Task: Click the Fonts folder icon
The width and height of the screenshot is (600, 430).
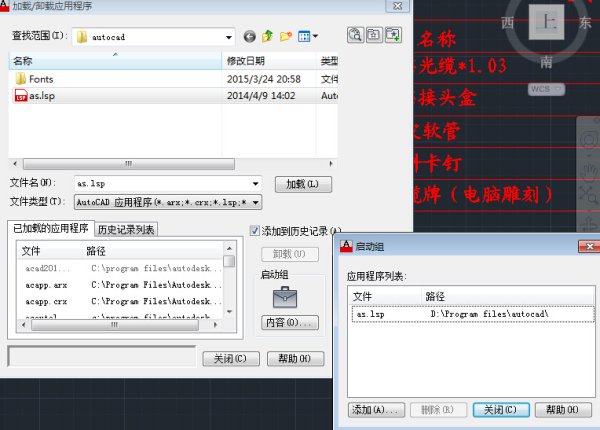Action: tap(21, 79)
